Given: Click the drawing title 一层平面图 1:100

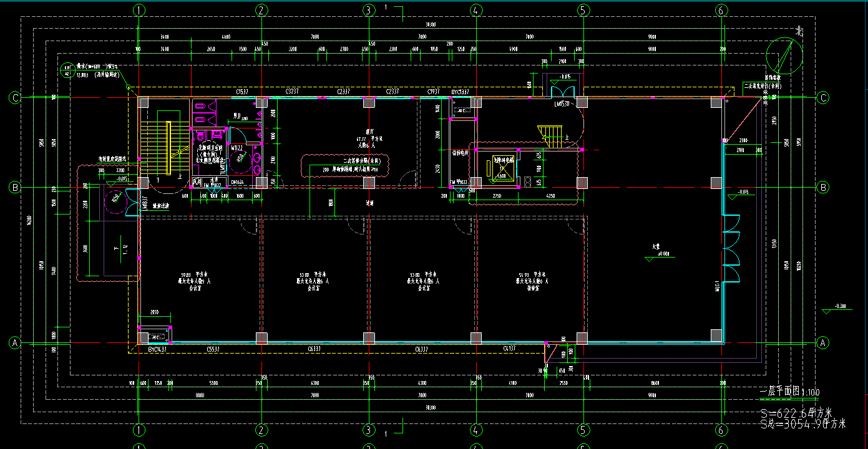Looking at the screenshot, I should click(x=789, y=392).
